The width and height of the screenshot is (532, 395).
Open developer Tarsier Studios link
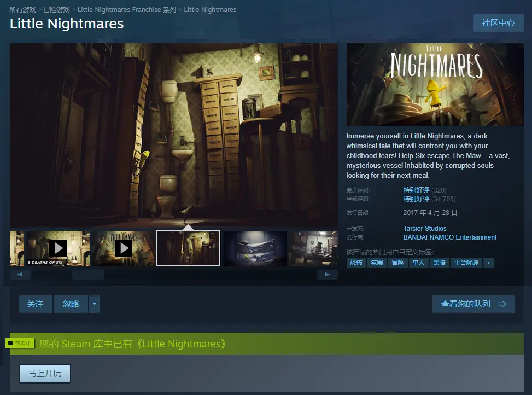(x=425, y=228)
